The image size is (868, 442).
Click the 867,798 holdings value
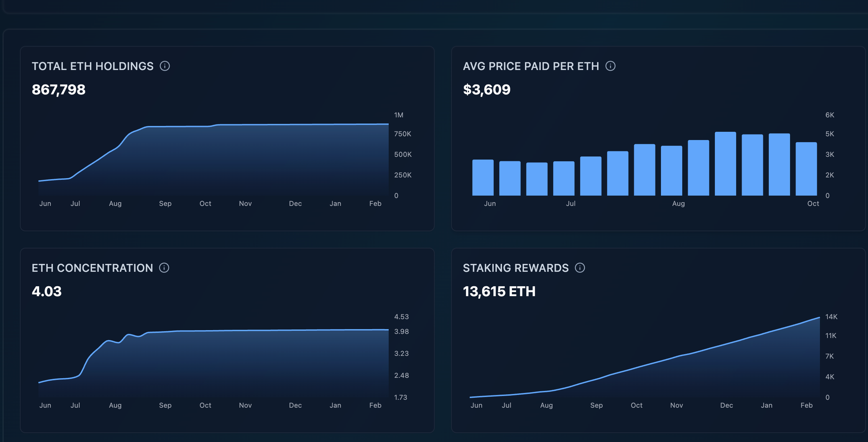click(x=59, y=90)
